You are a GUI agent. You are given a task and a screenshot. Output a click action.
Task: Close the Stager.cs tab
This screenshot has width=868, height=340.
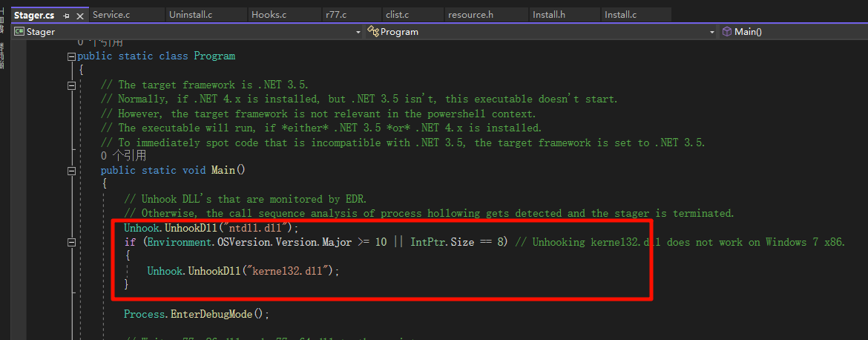pos(79,15)
